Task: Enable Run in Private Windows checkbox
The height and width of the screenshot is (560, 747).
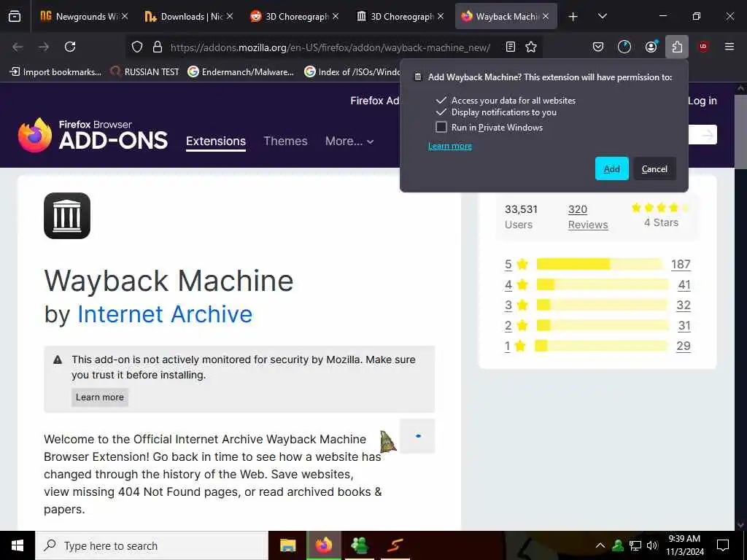Action: (x=441, y=127)
